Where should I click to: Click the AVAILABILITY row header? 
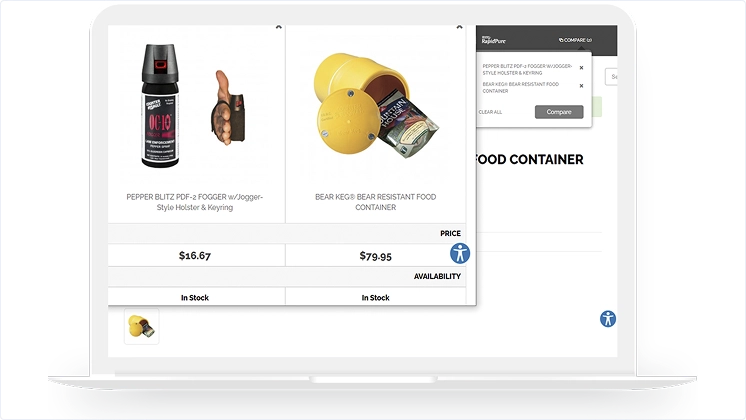pos(437,276)
